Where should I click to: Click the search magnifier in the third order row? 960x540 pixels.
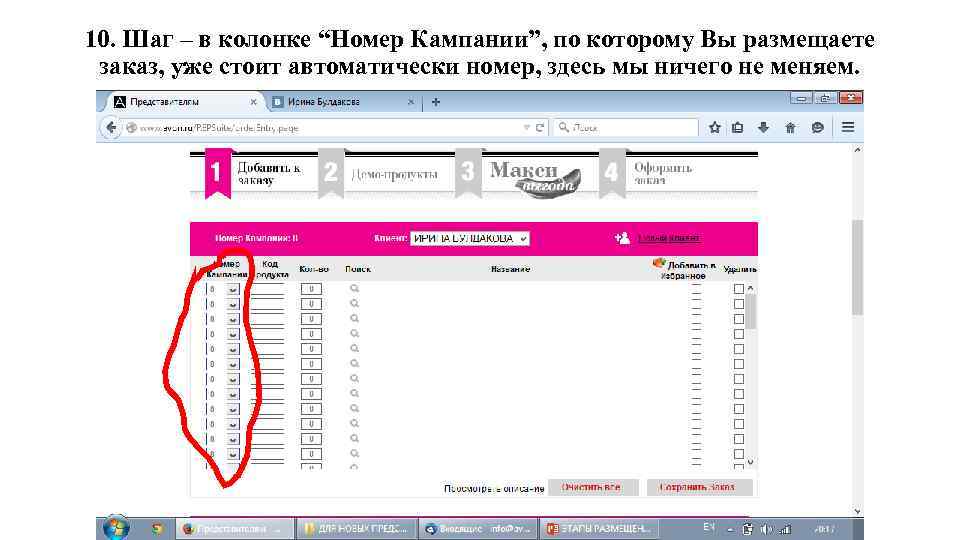click(x=354, y=318)
